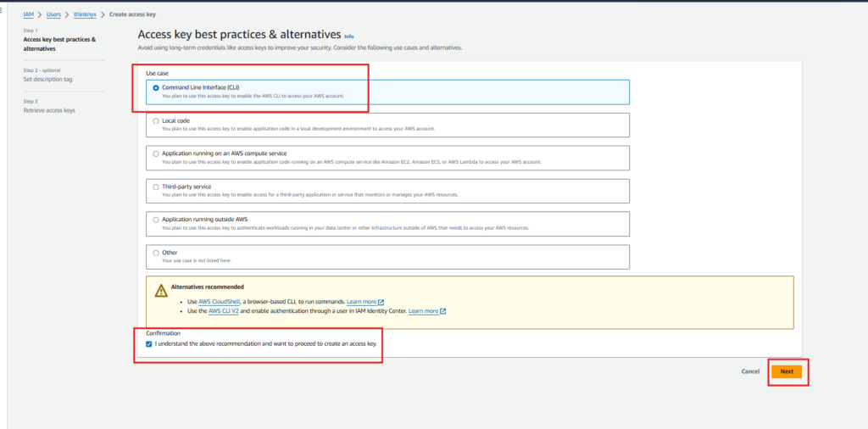The image size is (868, 429).
Task: Click external link icon after CloudShell Learn more
Action: click(x=381, y=302)
